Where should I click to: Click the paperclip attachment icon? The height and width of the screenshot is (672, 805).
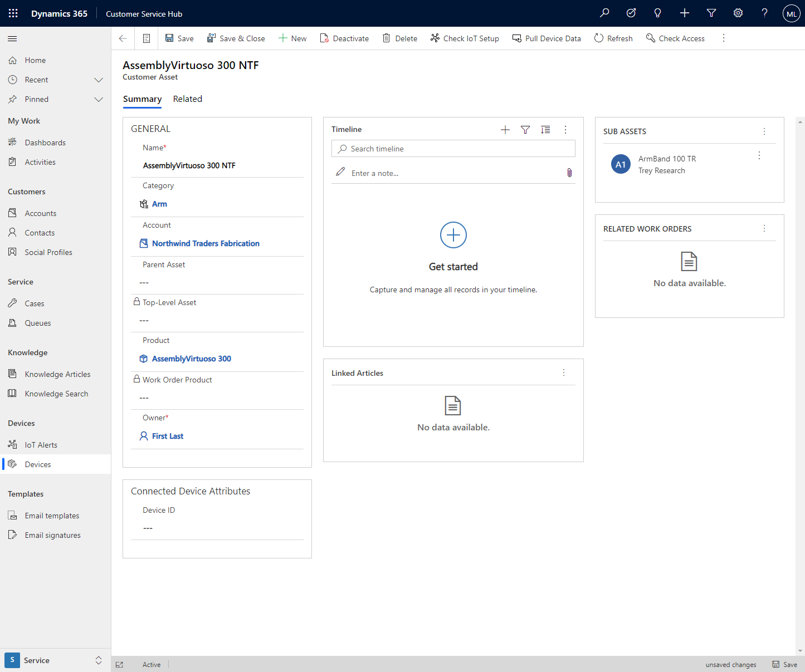(x=569, y=173)
